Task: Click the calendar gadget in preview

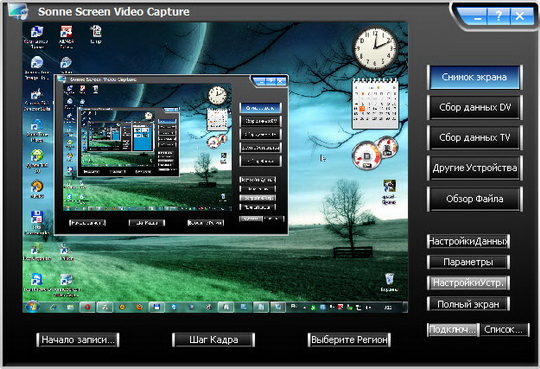Action: pyautogui.click(x=375, y=104)
